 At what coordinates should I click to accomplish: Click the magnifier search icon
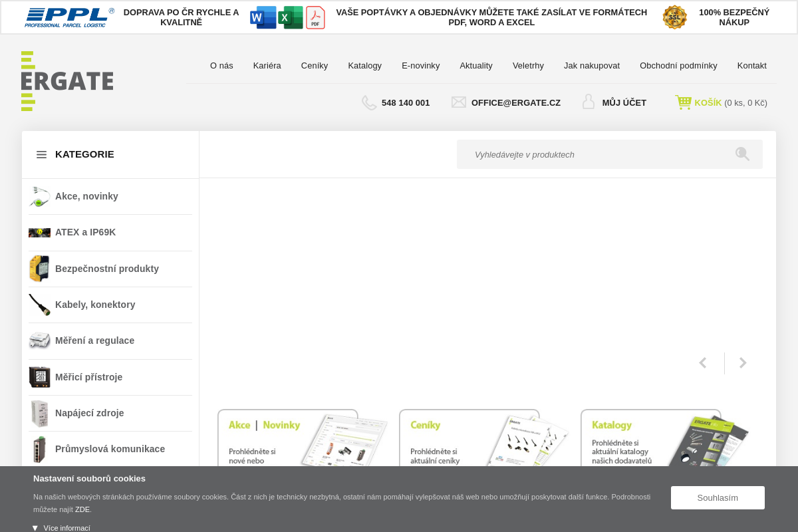(x=742, y=154)
